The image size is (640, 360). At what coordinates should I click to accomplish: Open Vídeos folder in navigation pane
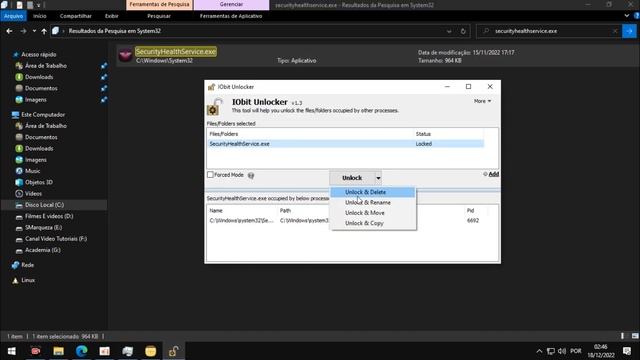click(33, 193)
